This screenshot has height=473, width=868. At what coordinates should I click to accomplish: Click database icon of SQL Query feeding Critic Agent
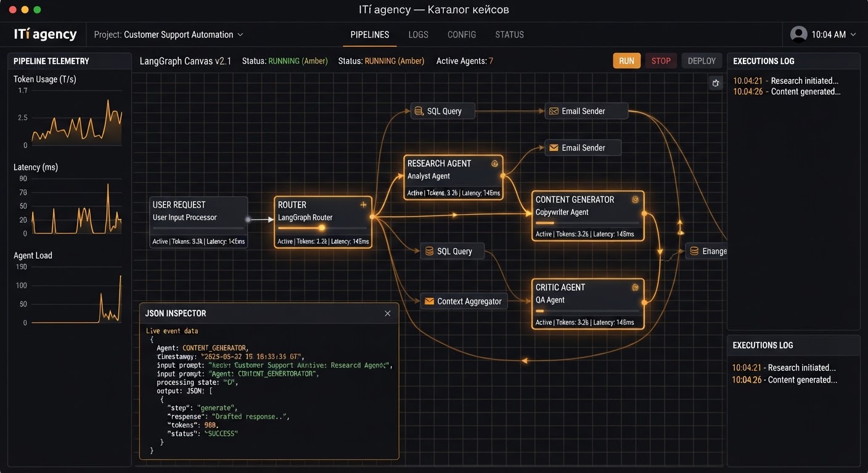click(428, 251)
